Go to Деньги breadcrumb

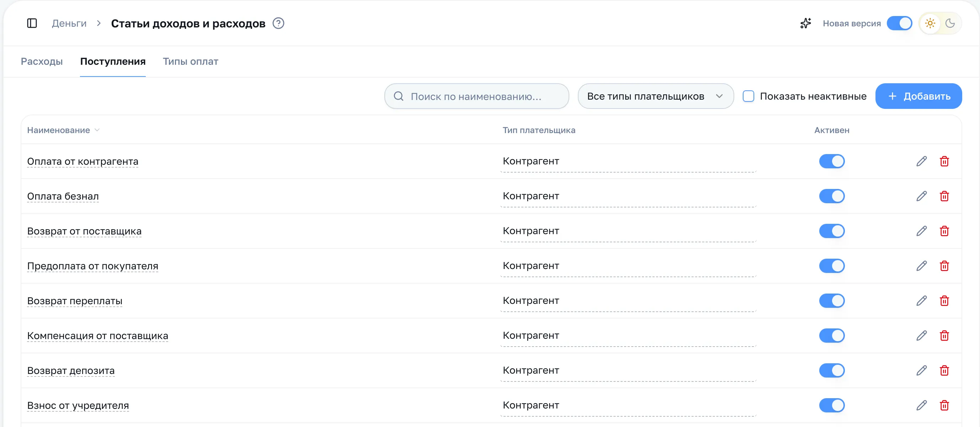(x=69, y=23)
